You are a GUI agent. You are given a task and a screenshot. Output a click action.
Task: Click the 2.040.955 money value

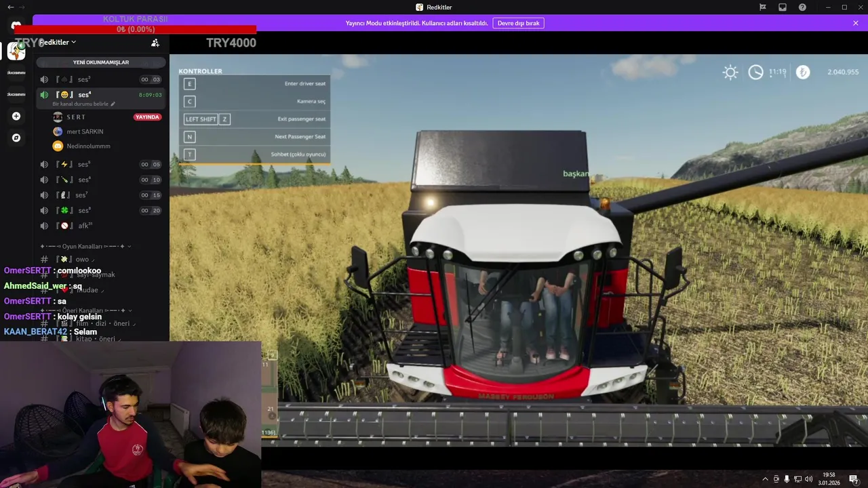[x=843, y=72]
